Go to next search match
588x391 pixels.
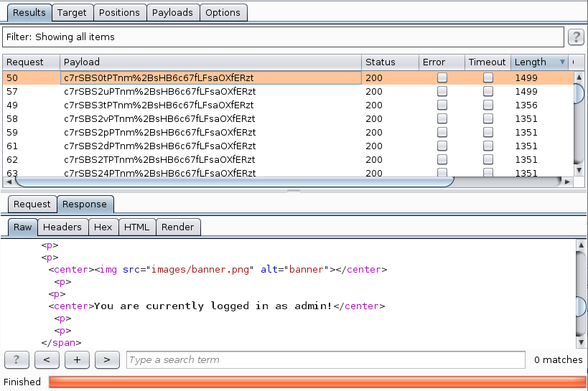pos(107,360)
